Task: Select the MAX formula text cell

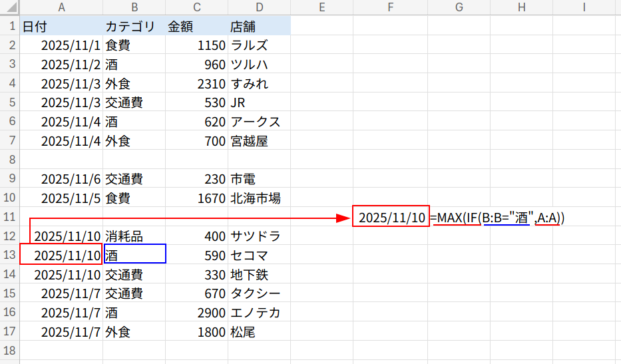Action: tap(498, 217)
